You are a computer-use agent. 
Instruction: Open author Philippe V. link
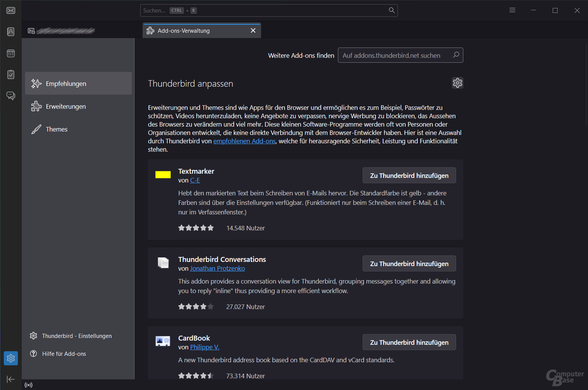coord(205,347)
